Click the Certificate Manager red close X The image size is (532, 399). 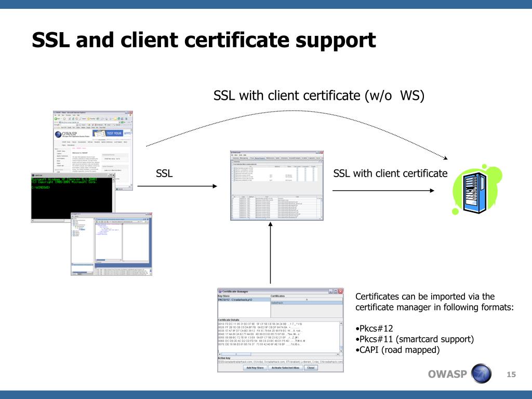click(x=340, y=291)
